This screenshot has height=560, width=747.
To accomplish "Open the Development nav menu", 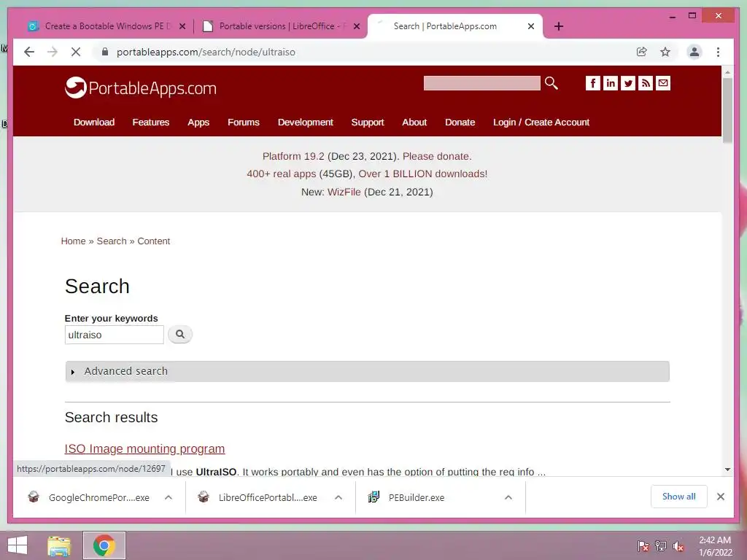I will coord(306,122).
